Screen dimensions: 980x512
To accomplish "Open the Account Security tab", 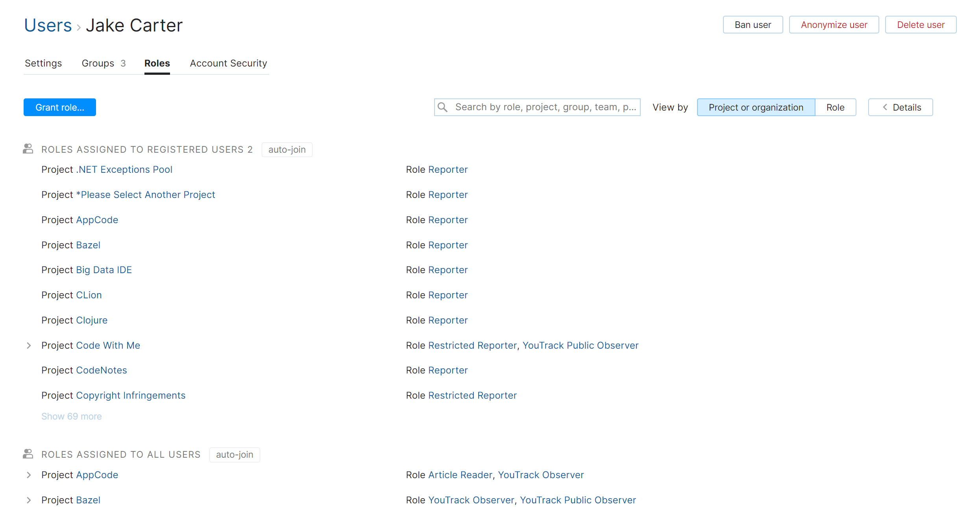I will pyautogui.click(x=228, y=63).
